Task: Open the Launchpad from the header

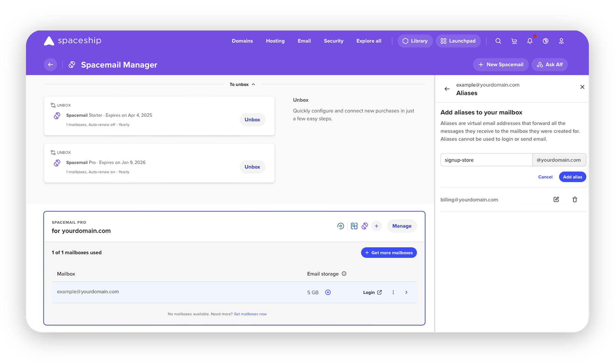Action: (458, 41)
